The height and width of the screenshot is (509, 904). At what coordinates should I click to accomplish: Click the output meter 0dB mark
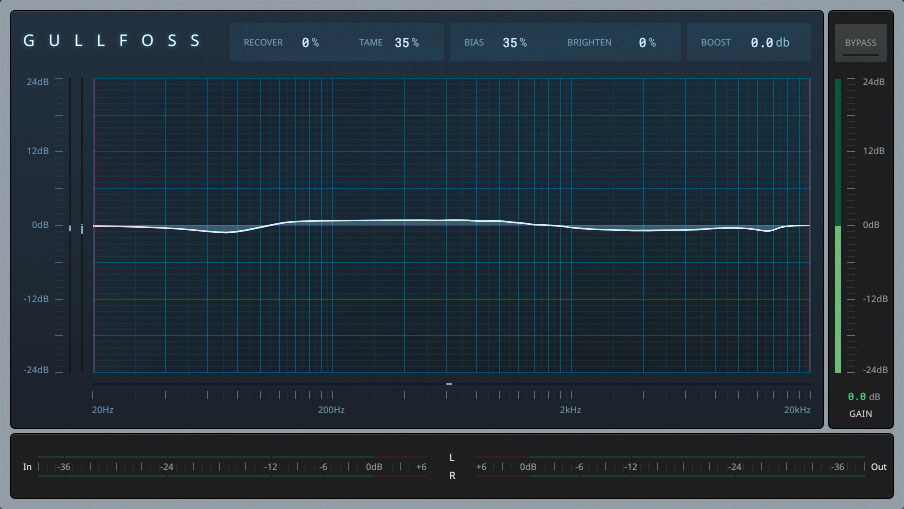tap(528, 467)
